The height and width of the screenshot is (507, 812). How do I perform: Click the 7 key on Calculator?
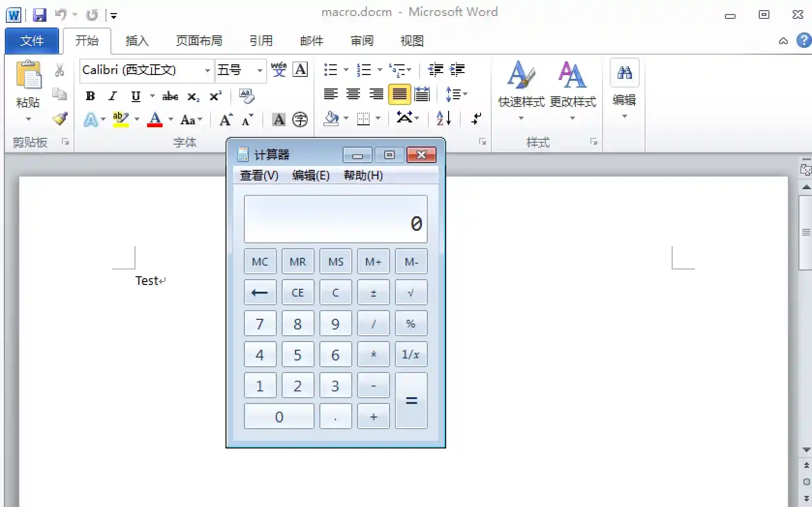[260, 324]
